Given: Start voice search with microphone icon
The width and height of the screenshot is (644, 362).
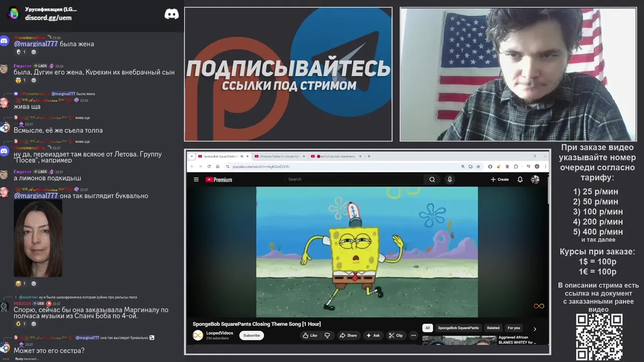Looking at the screenshot, I should 450,179.
